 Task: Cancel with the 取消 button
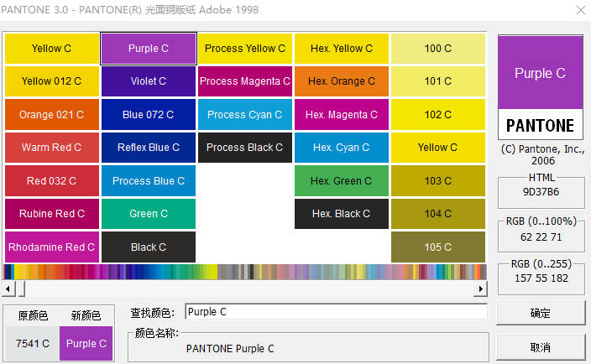coord(541,347)
